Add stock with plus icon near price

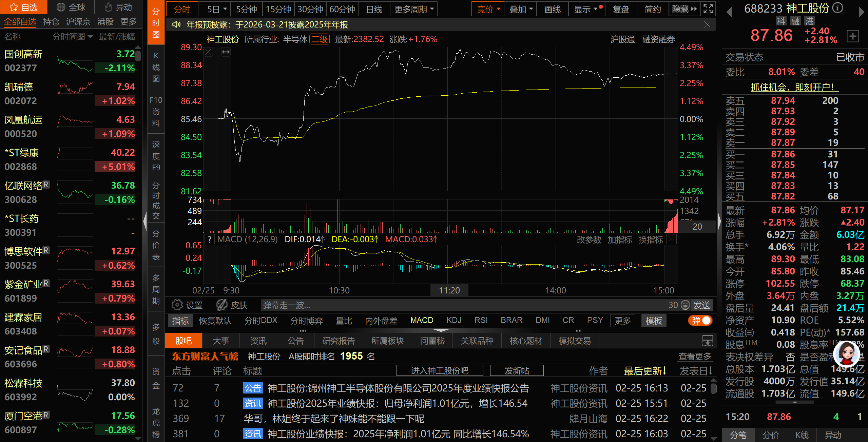853,36
